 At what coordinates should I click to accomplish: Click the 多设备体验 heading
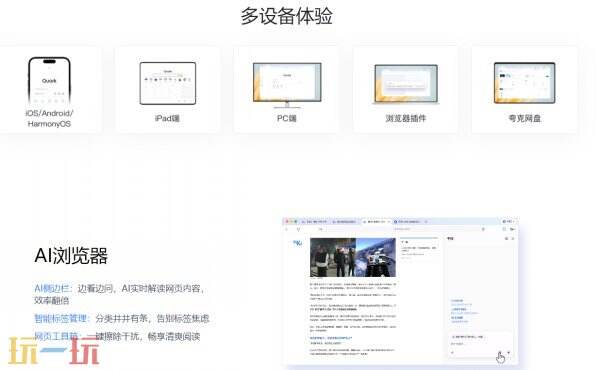pos(287,16)
